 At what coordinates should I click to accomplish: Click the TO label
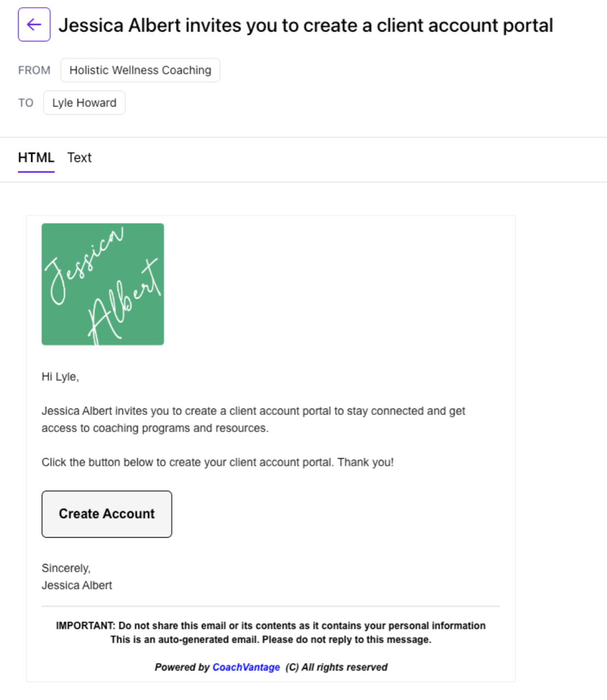pyautogui.click(x=26, y=103)
